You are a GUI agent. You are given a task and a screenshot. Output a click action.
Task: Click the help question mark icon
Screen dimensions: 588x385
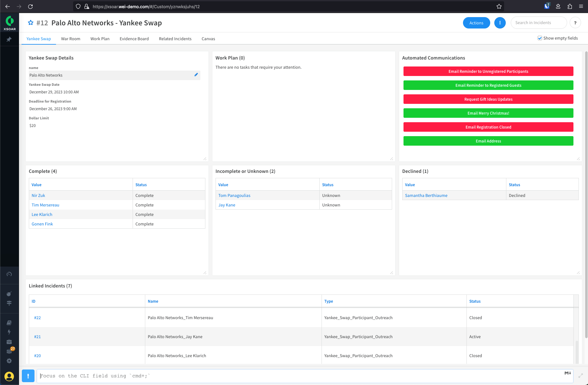point(575,22)
